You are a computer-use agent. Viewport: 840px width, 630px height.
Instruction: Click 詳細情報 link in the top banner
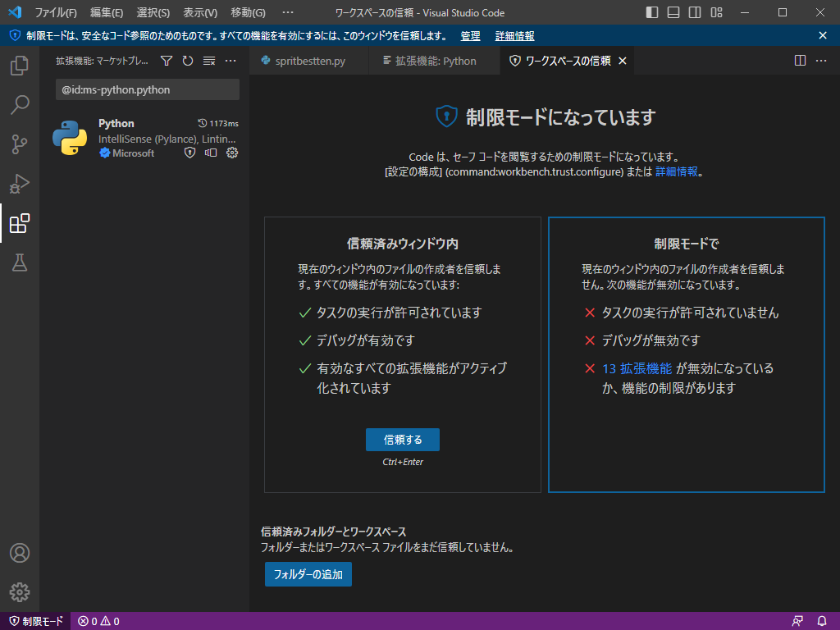coord(515,36)
